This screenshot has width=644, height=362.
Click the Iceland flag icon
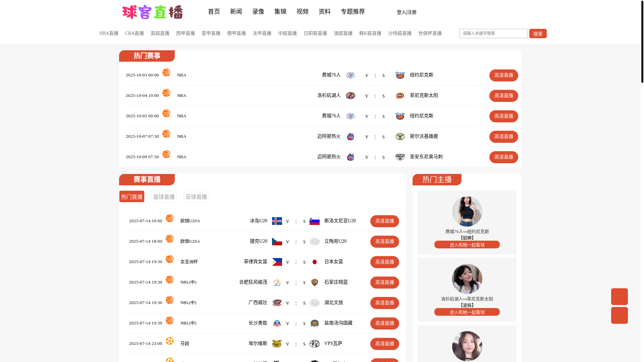click(277, 221)
